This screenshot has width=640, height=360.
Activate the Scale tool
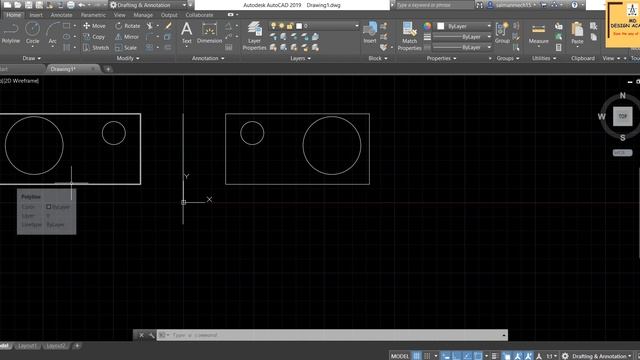pyautogui.click(x=126, y=48)
